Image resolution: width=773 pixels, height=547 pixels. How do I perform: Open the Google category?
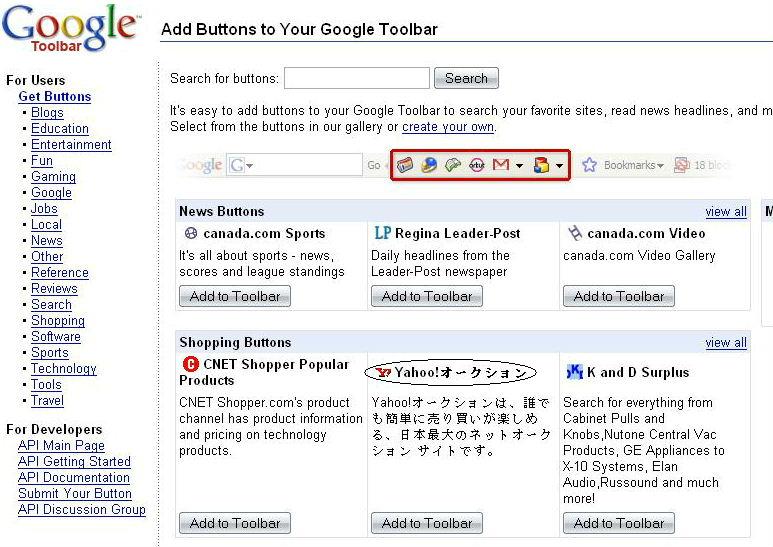[x=51, y=193]
